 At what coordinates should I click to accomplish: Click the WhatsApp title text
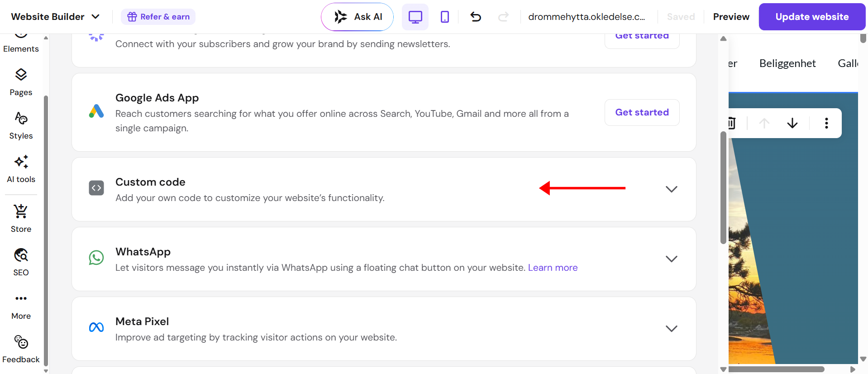coord(143,252)
